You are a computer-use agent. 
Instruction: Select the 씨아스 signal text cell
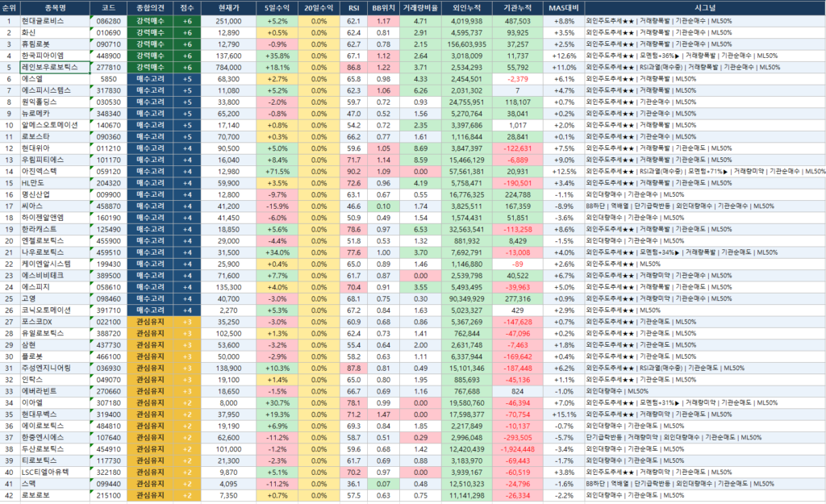click(705, 206)
